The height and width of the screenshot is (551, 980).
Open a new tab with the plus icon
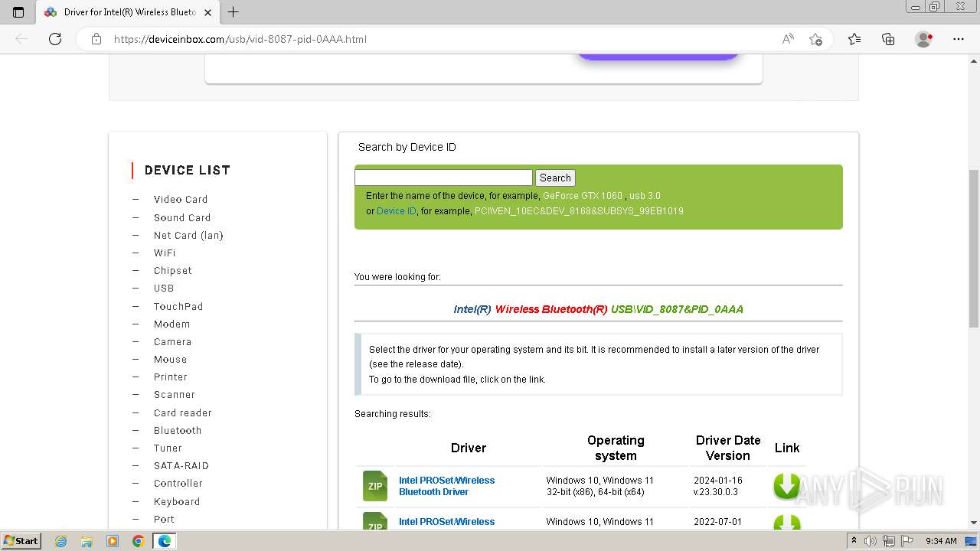[x=234, y=12]
